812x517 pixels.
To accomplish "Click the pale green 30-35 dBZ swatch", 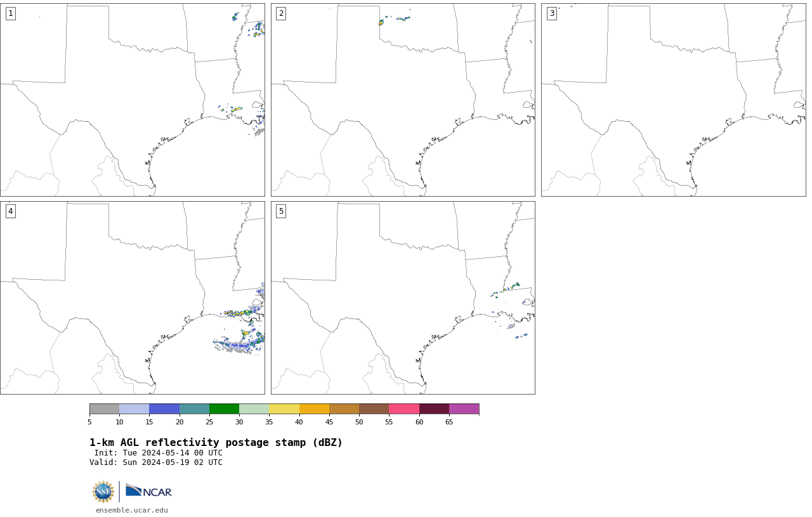I will (254, 409).
